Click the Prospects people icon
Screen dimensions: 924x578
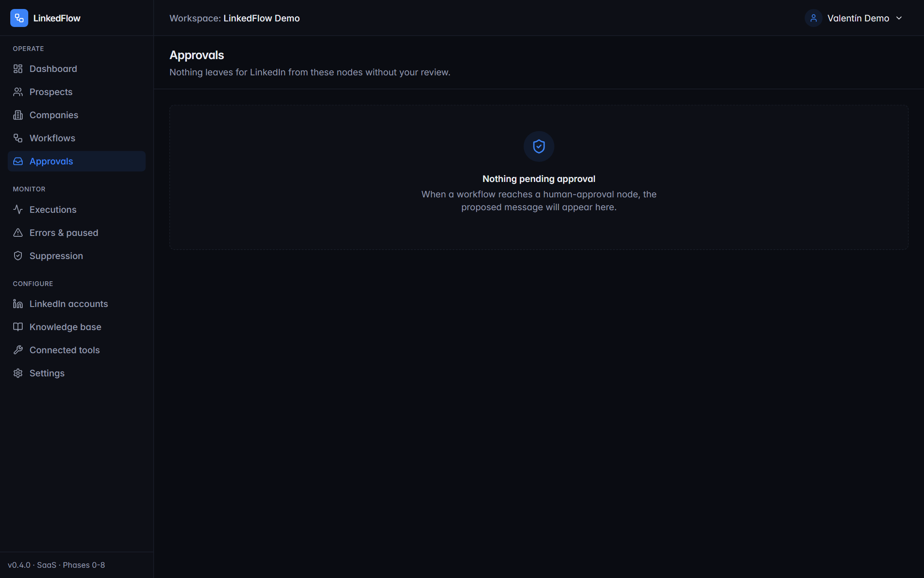[18, 92]
